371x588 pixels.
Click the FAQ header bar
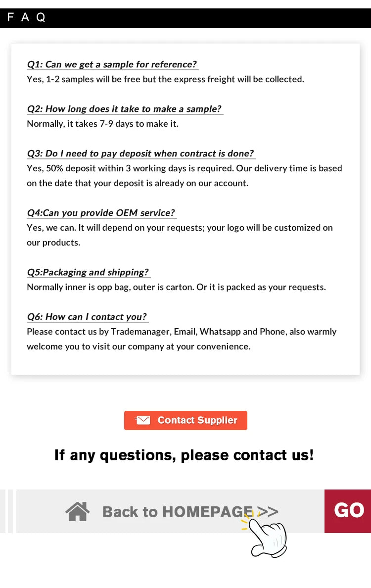[185, 18]
